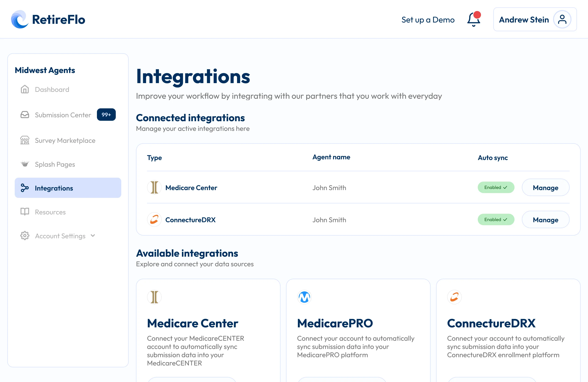The width and height of the screenshot is (588, 382).
Task: Go to Survey Marketplace menu item
Action: pyautogui.click(x=65, y=140)
